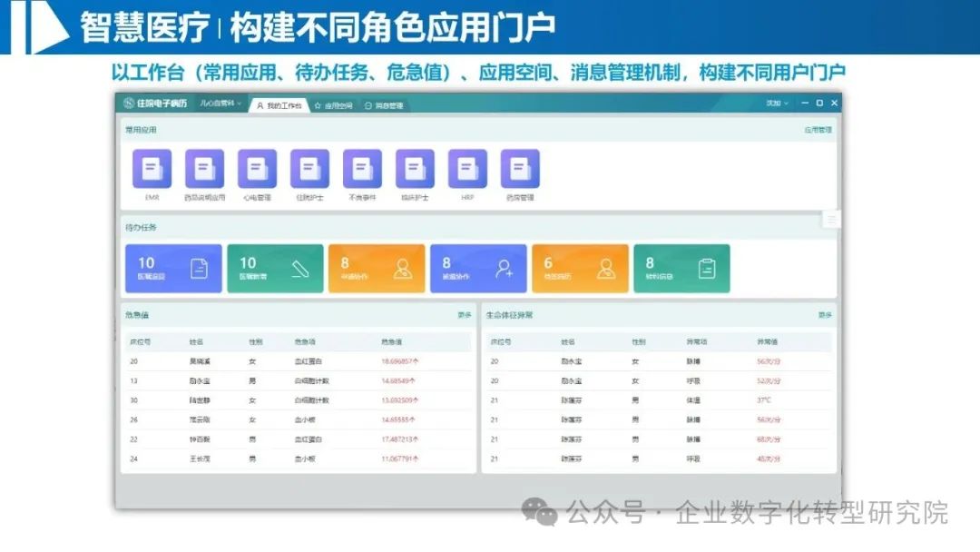The height and width of the screenshot is (552, 980).
Task: Click the collapsed side panel handle icon
Action: click(x=830, y=220)
